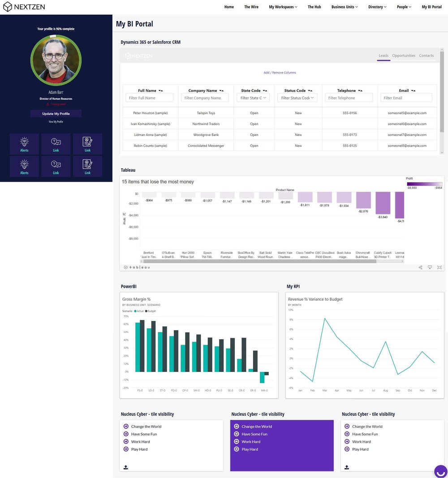The height and width of the screenshot is (478, 448).
Task: Click the Ivan Komashinsky (sample) cell
Action: point(151,124)
